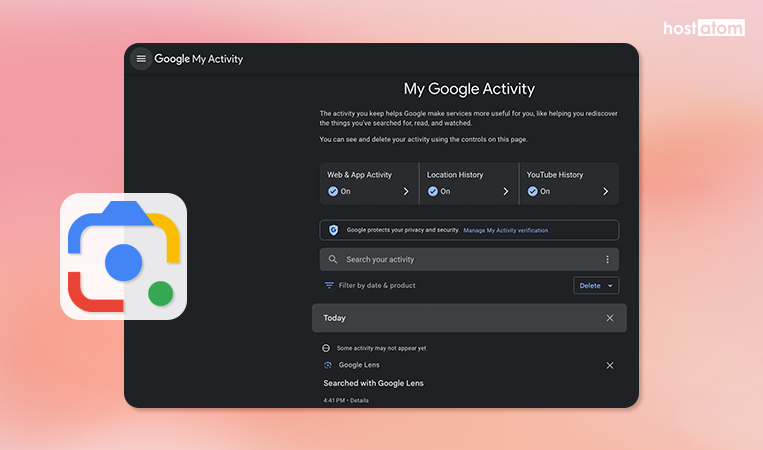Click the My Google Activity heading
This screenshot has width=763, height=450.
click(x=469, y=89)
